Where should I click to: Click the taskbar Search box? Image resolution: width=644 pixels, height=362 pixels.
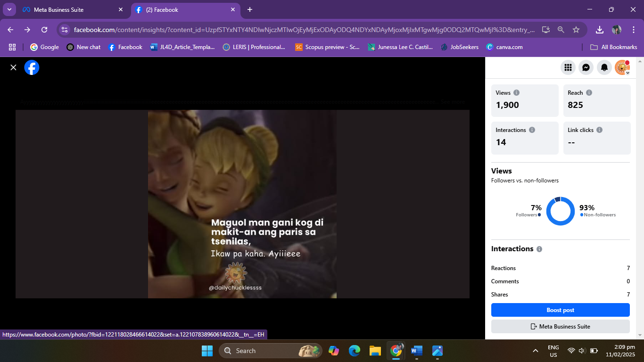[x=271, y=351]
